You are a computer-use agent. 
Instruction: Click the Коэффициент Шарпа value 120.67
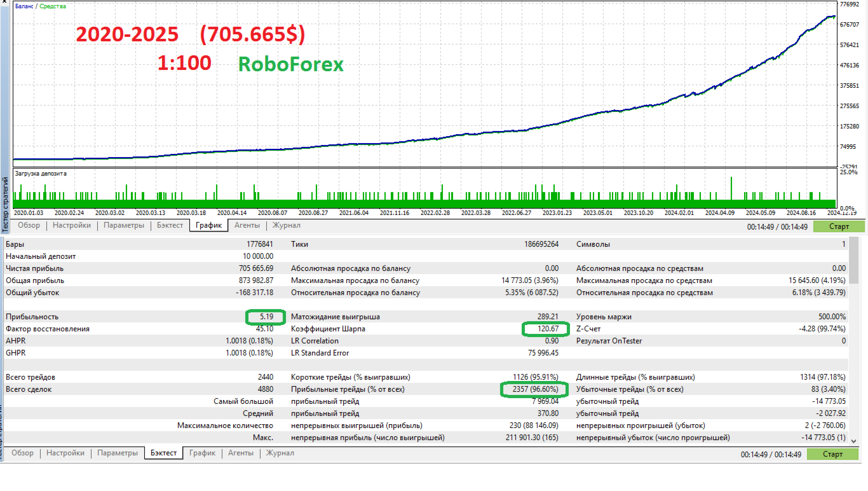point(548,329)
